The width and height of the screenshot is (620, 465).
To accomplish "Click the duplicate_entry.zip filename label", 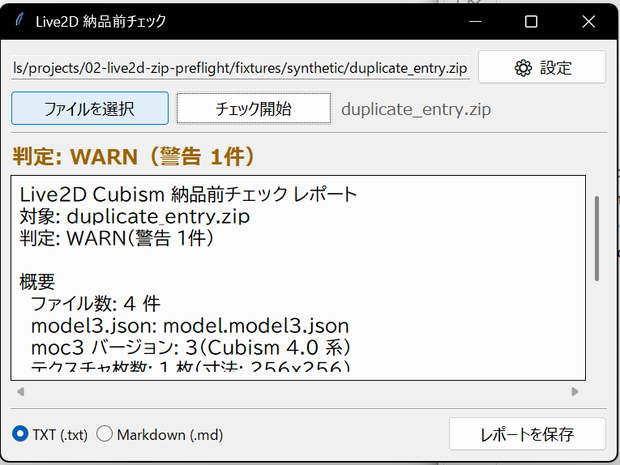I will (x=416, y=109).
